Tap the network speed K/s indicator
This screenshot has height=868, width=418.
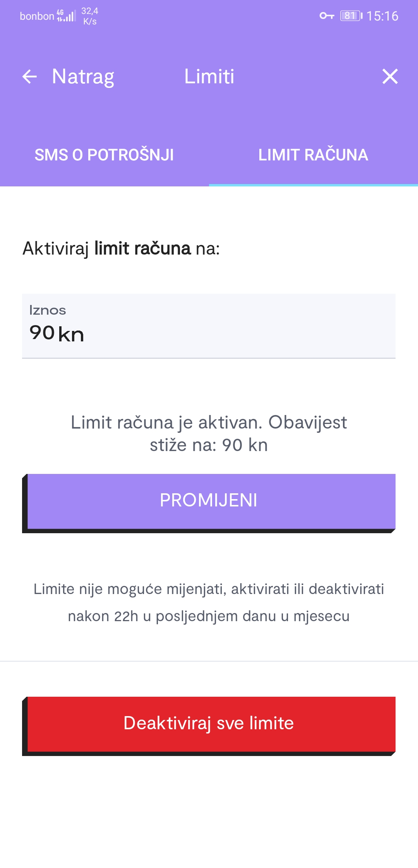coord(90,16)
